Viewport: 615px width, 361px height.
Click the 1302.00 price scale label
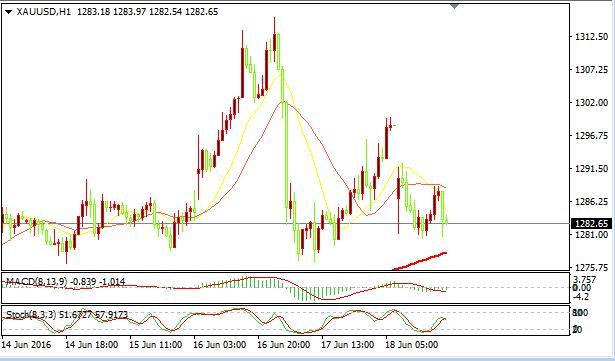point(591,102)
